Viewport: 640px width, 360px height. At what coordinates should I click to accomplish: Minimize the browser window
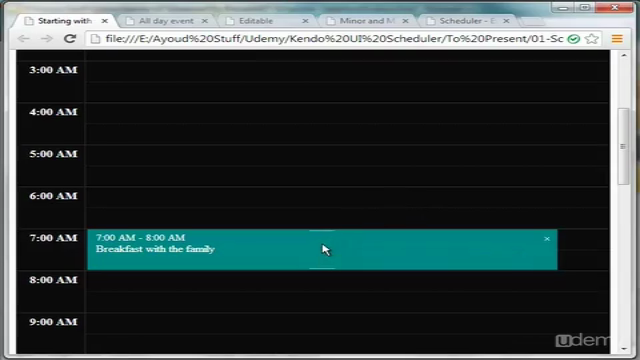pyautogui.click(x=563, y=7)
